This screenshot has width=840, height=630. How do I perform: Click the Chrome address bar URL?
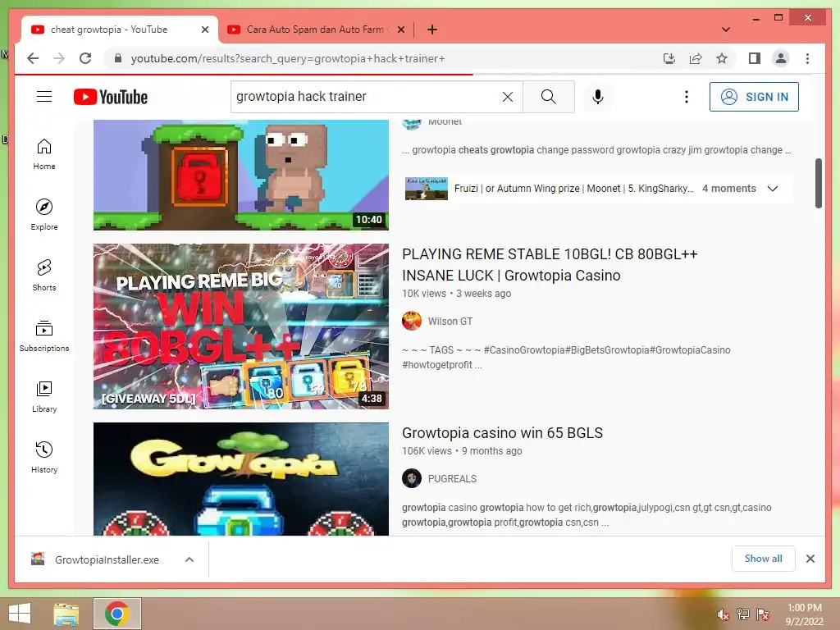pos(288,58)
